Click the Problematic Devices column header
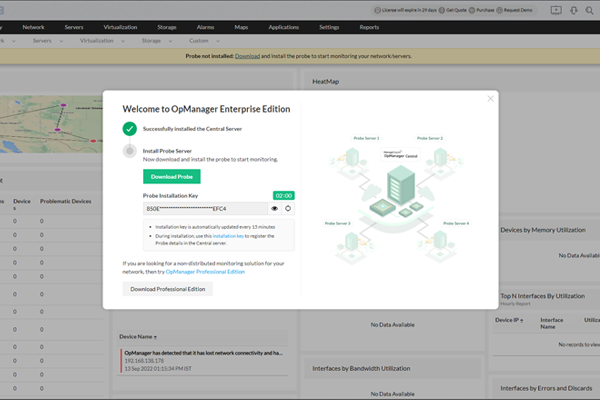Viewport: 600px width, 400px height. coord(65,201)
